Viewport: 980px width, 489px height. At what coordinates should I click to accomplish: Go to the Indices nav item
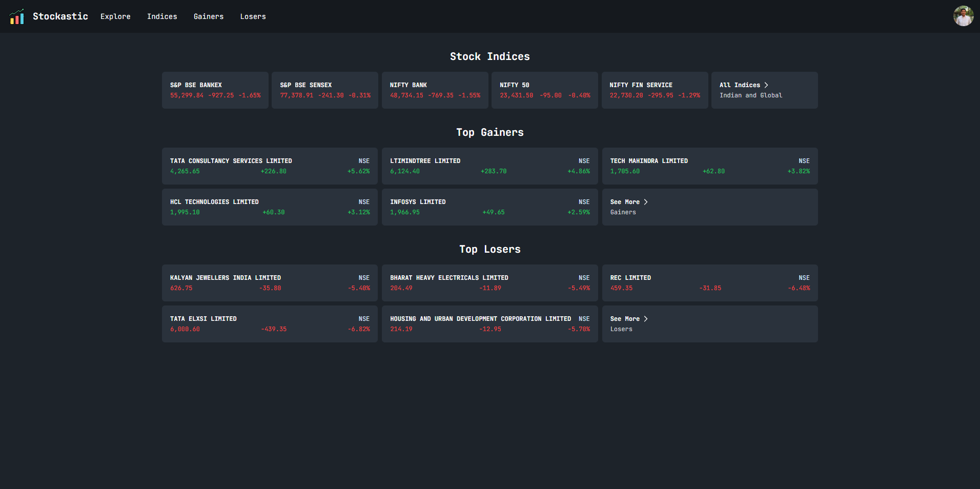162,16
